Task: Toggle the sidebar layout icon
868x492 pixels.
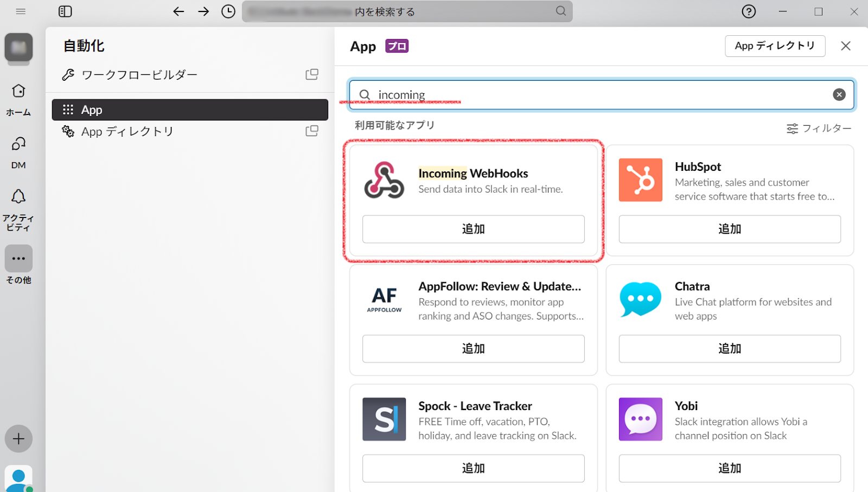Action: pyautogui.click(x=65, y=11)
